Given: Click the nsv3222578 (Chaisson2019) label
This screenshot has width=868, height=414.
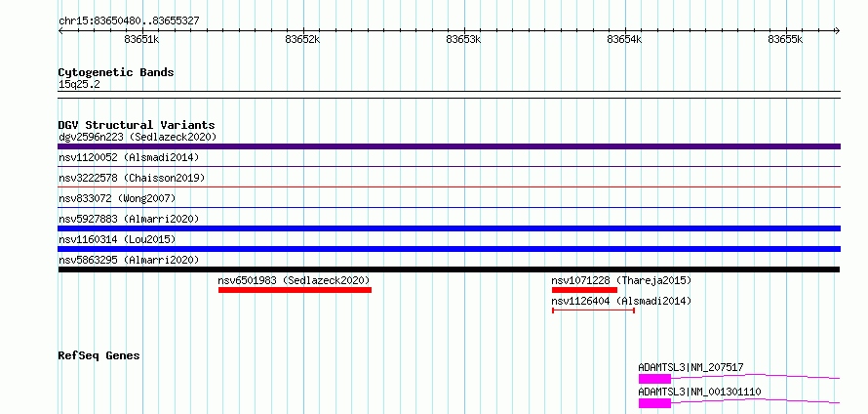Looking at the screenshot, I should 132,179.
